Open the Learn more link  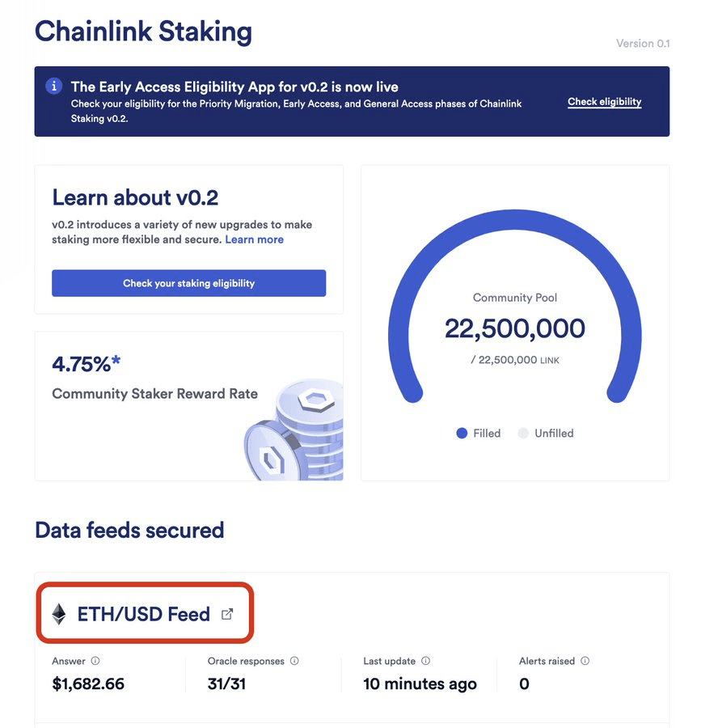(x=254, y=239)
